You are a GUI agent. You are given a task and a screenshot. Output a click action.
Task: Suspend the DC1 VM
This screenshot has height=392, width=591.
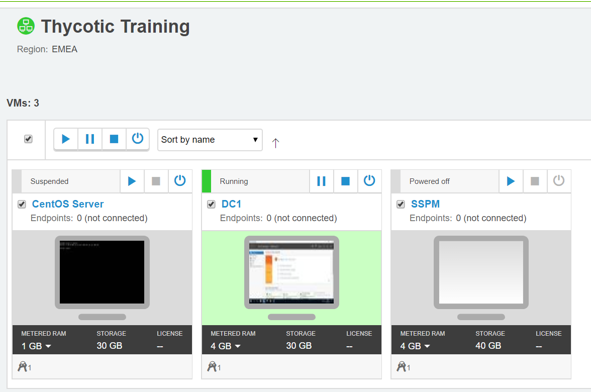click(321, 181)
